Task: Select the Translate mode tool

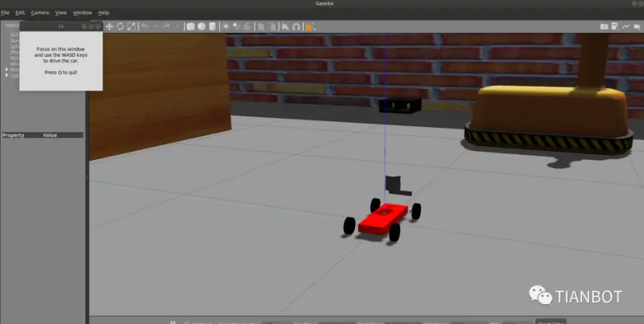Action: tap(109, 27)
